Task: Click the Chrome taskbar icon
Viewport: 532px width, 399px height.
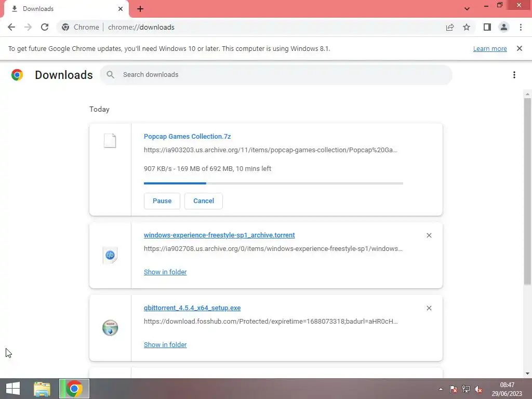Action: point(74,389)
